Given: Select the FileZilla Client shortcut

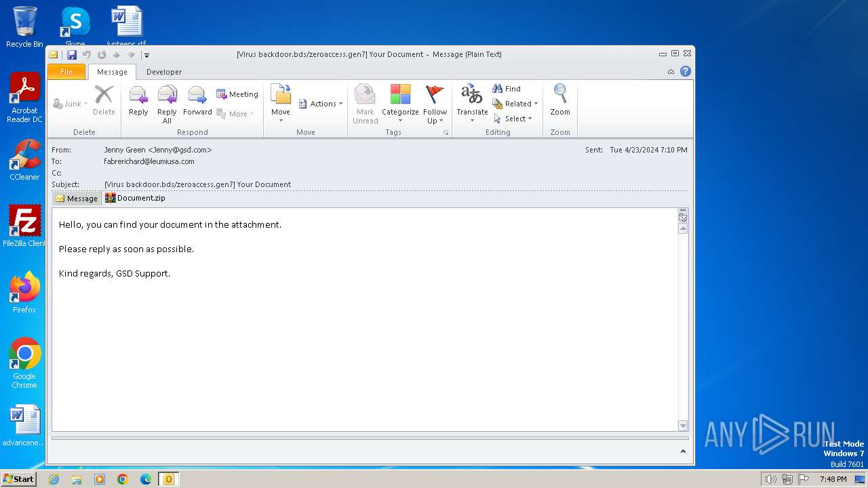Looking at the screenshot, I should [24, 226].
